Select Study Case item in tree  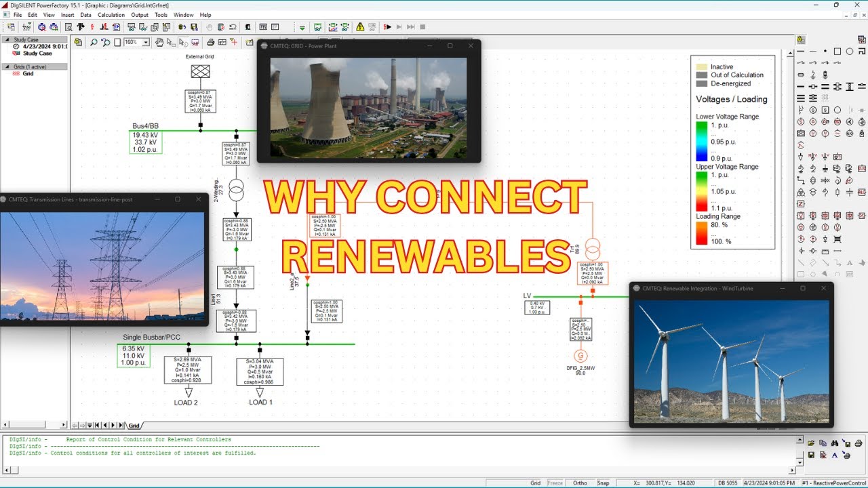point(37,53)
